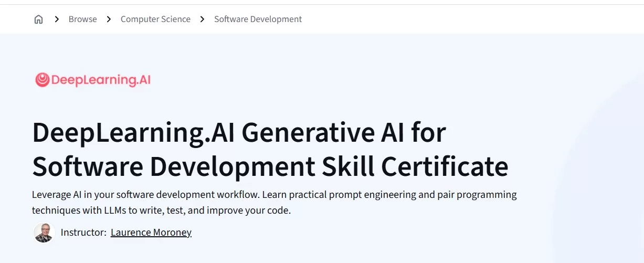Click the chevron before Browse
The width and height of the screenshot is (644, 263).
coord(56,19)
